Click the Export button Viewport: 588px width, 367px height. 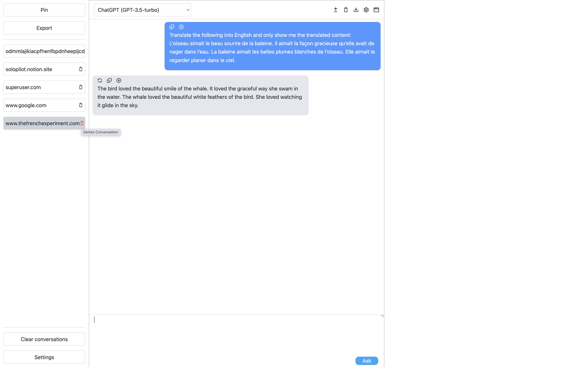[44, 28]
